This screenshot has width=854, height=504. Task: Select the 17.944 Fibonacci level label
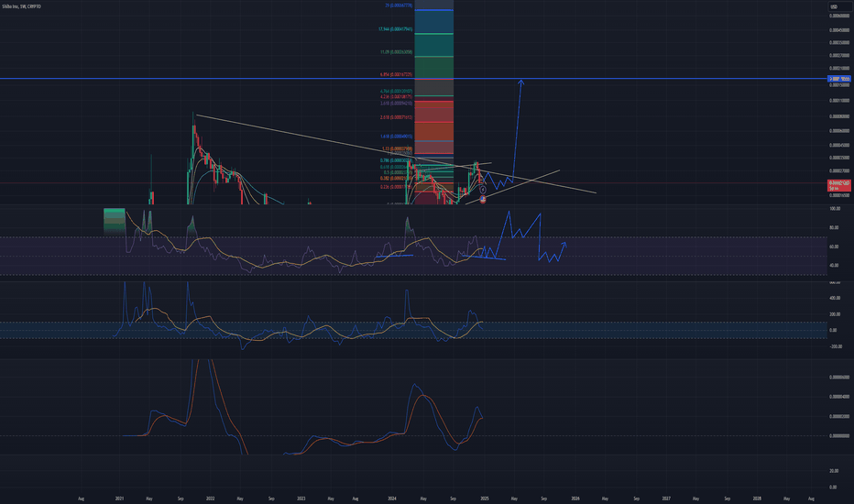pyautogui.click(x=396, y=29)
